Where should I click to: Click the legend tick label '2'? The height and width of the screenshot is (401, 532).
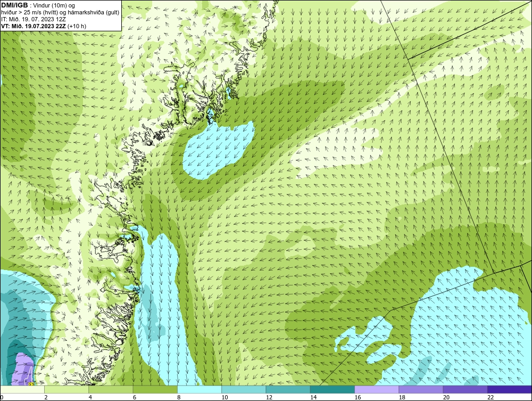click(46, 397)
